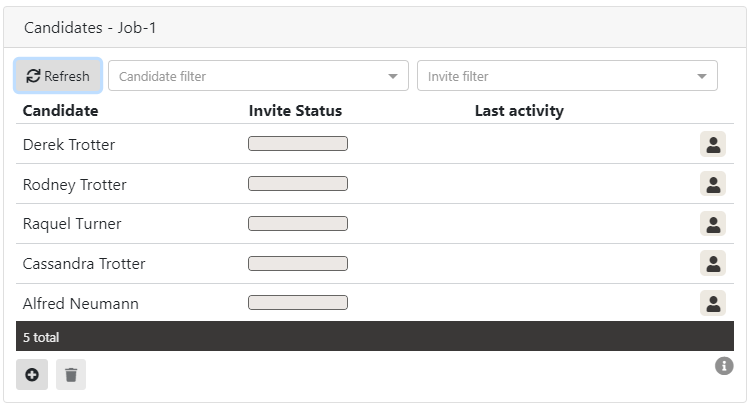Sort by the Last activity column header
Screen dimensions: 750x406
tap(519, 111)
